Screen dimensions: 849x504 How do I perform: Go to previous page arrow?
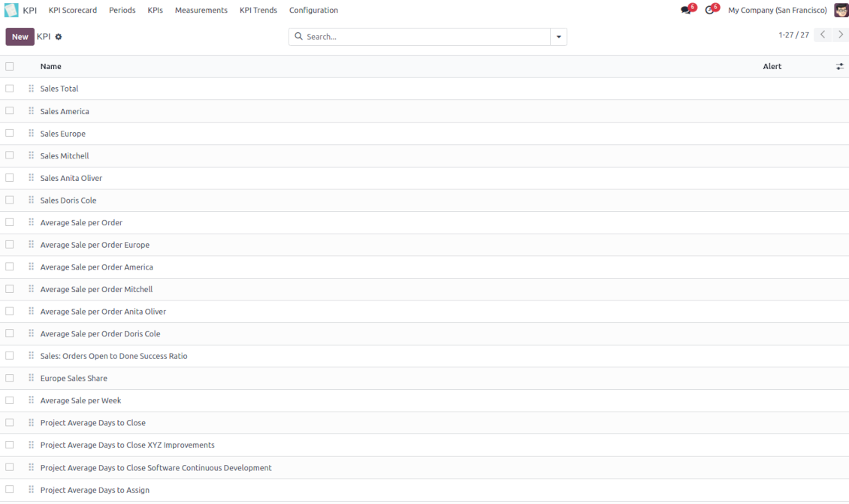823,35
